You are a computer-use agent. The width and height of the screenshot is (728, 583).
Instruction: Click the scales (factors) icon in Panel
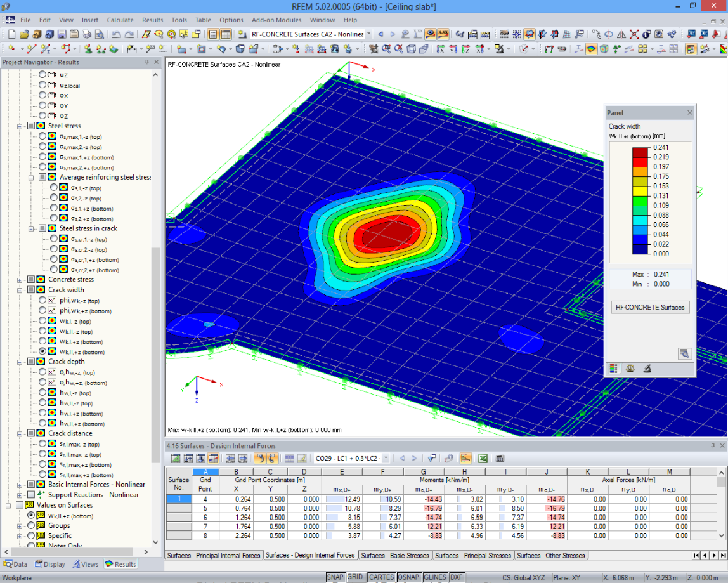[x=630, y=369]
